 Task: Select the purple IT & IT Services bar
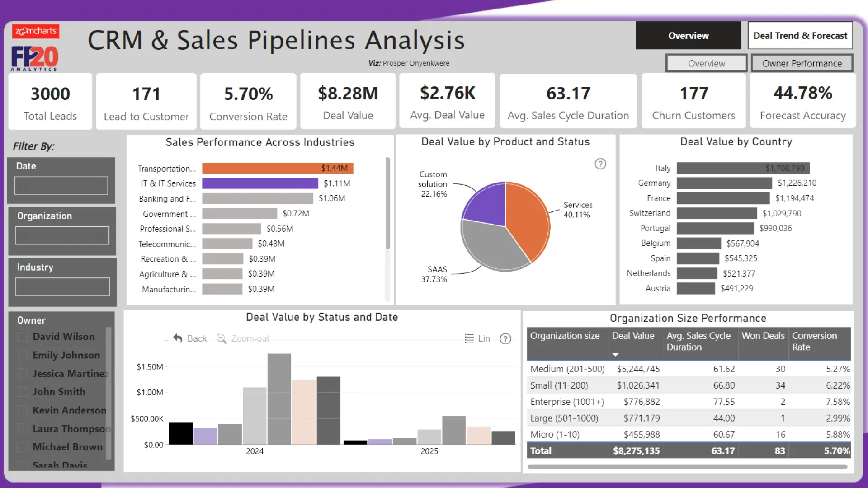[x=260, y=183]
